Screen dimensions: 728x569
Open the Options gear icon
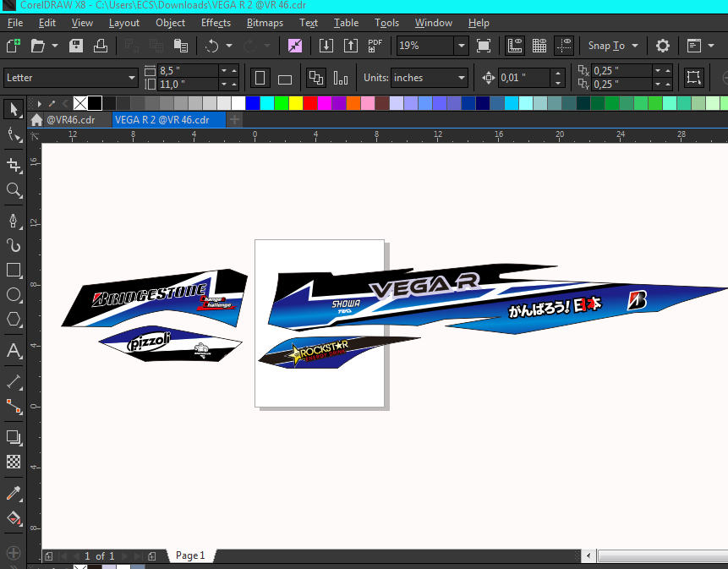(663, 46)
